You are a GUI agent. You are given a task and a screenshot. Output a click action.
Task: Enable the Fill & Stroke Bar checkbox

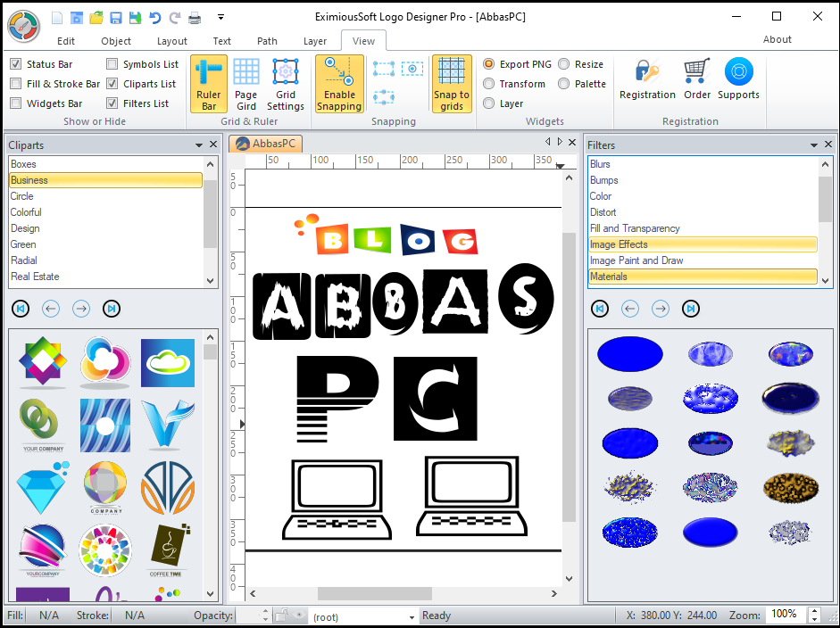(x=16, y=84)
